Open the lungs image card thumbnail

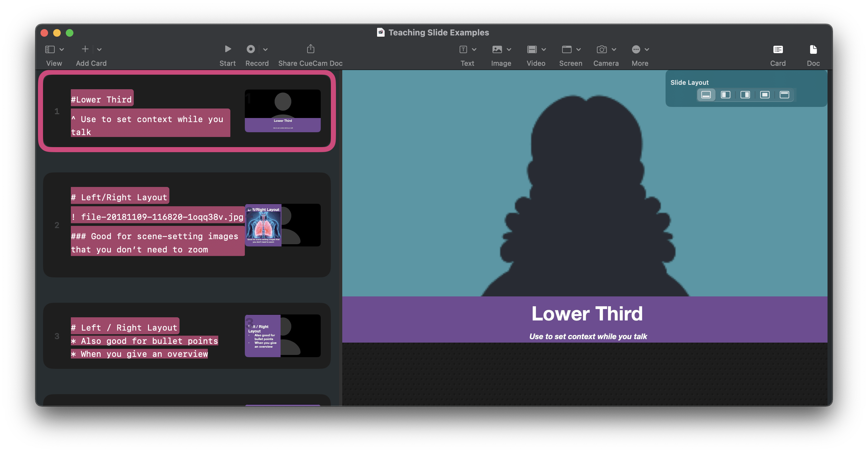coord(283,225)
